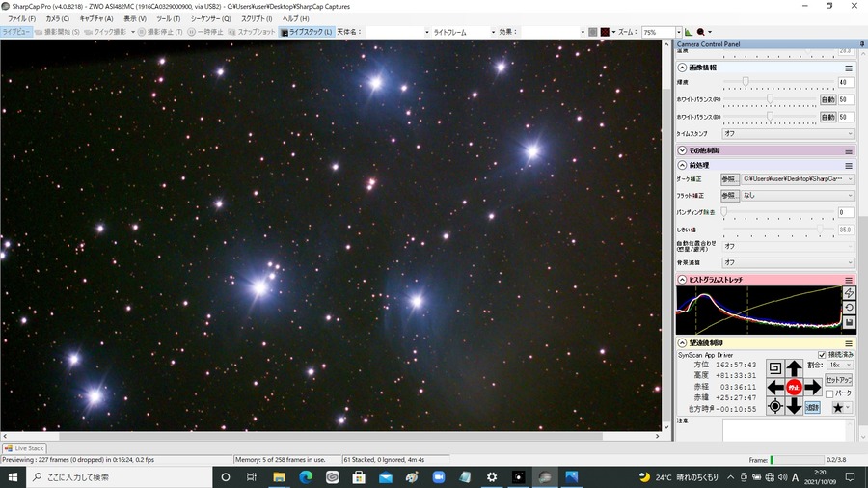Toggle ライブビュー live view
This screenshot has height=488, width=868.
pos(15,32)
